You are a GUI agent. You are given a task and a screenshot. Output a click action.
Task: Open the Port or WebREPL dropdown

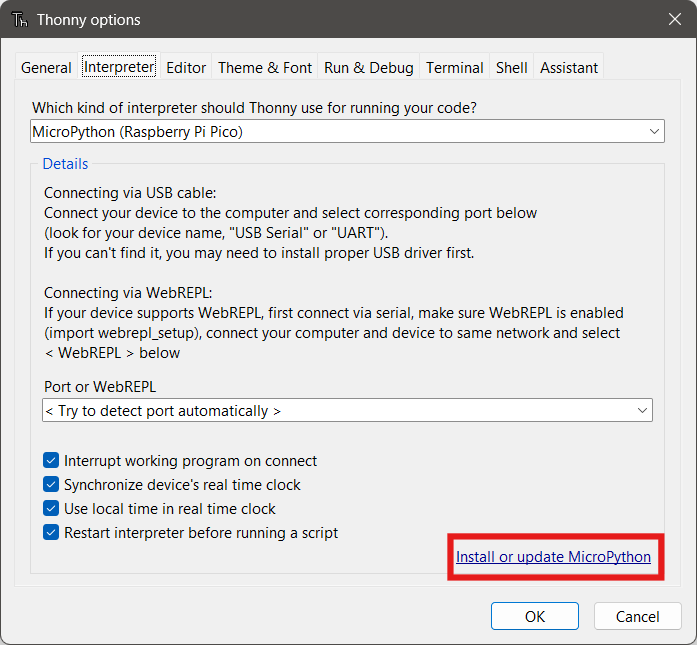(346, 410)
